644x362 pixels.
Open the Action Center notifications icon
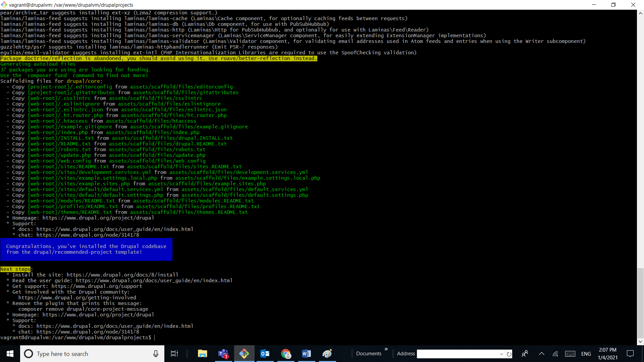[x=630, y=354]
